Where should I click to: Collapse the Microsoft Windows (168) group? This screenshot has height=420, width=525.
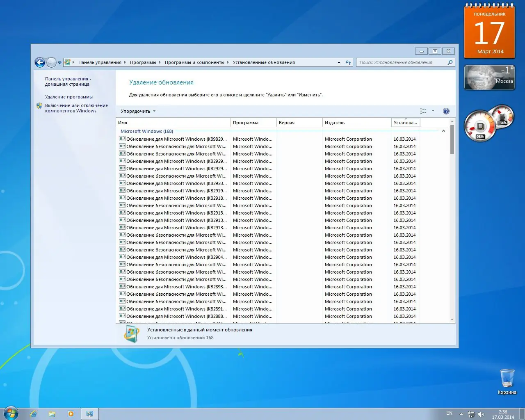coord(443,131)
